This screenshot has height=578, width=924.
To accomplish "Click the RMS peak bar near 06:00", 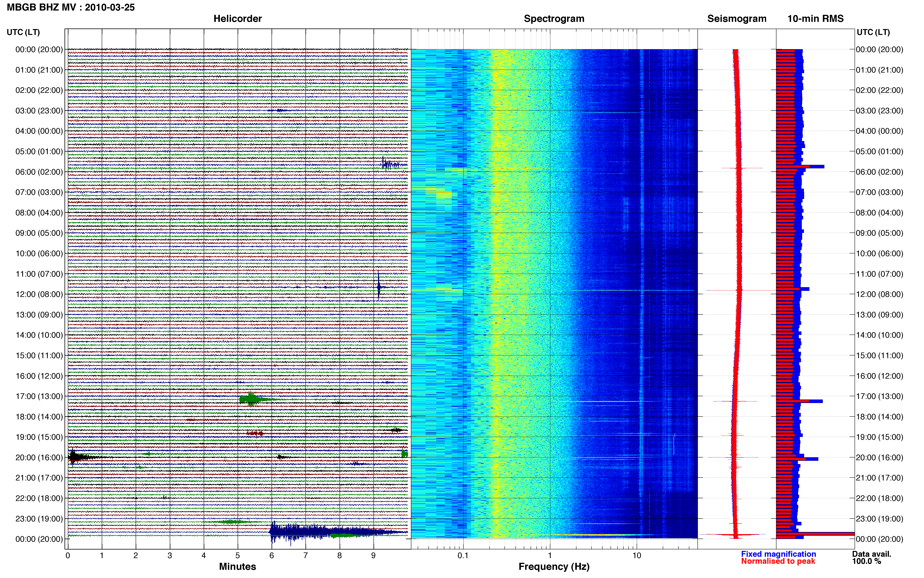I will [x=800, y=167].
